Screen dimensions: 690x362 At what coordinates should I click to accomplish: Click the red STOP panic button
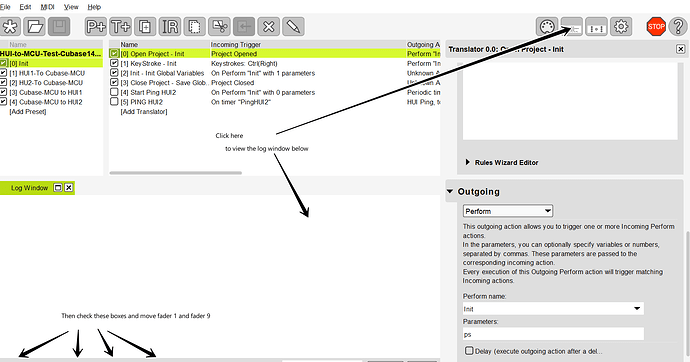point(656,27)
